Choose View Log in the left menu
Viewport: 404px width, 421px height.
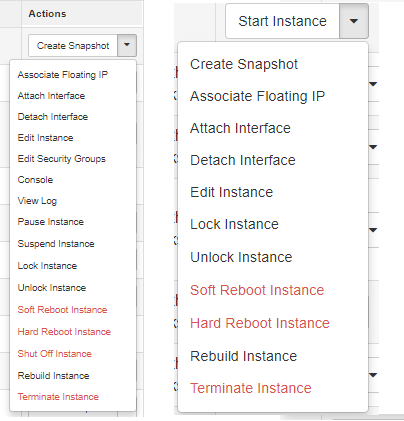(37, 201)
